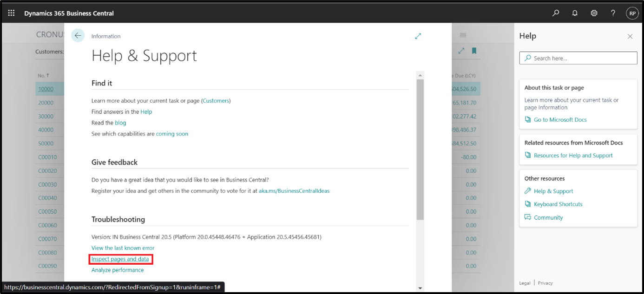Click the Keyboard Shortcuts document icon
The width and height of the screenshot is (644, 294).
[x=527, y=204]
